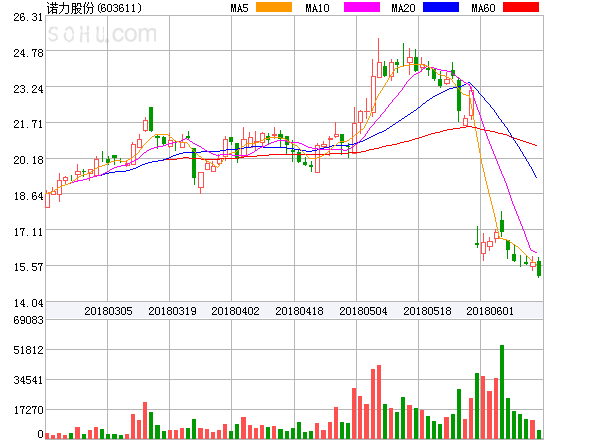Click the 21.71 price axis label
The height and width of the screenshot is (440, 600).
pyautogui.click(x=28, y=124)
